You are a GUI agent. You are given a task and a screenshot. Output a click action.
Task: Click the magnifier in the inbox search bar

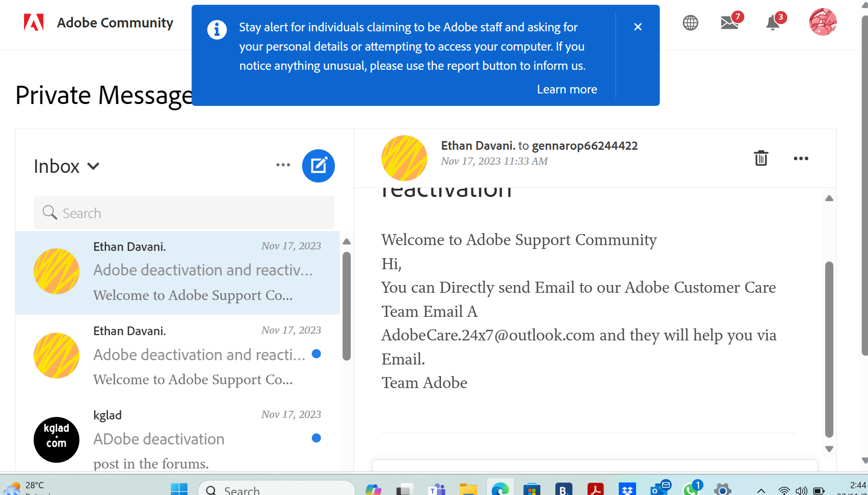[x=50, y=212]
